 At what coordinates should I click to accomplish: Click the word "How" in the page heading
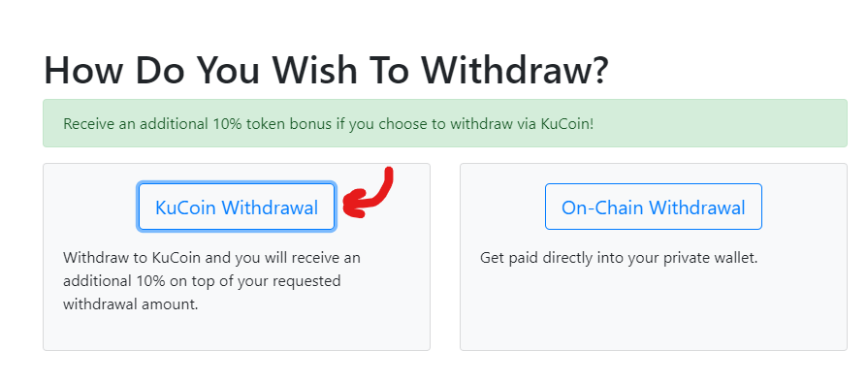[x=81, y=70]
